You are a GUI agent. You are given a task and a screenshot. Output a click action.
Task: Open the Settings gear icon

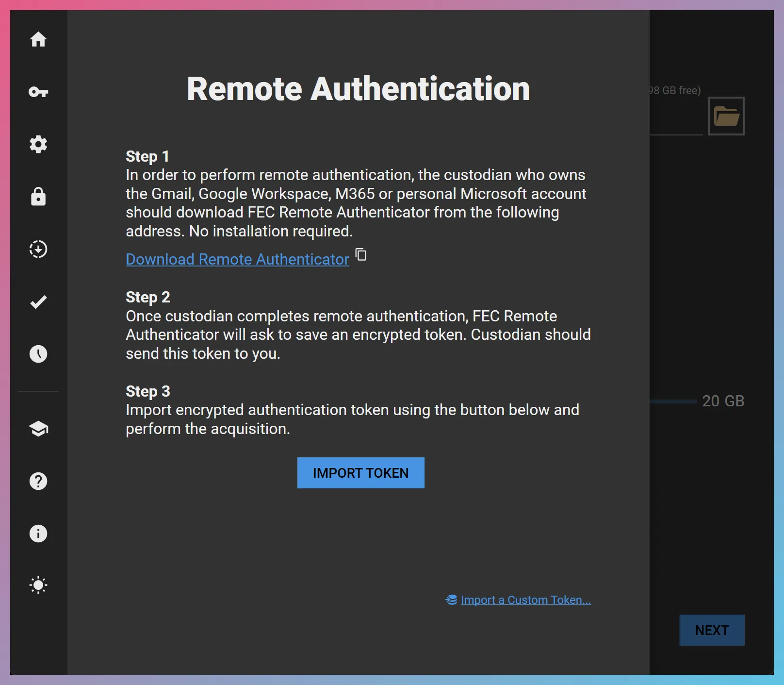(x=38, y=144)
